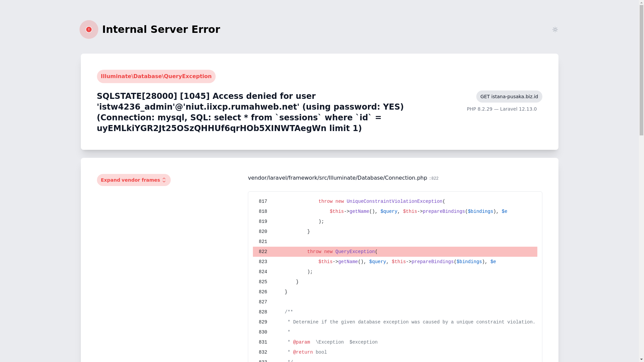Screen dimensions: 644x362
Task: Click highlighted line 822 throw new QueryException
Action: tap(395, 252)
